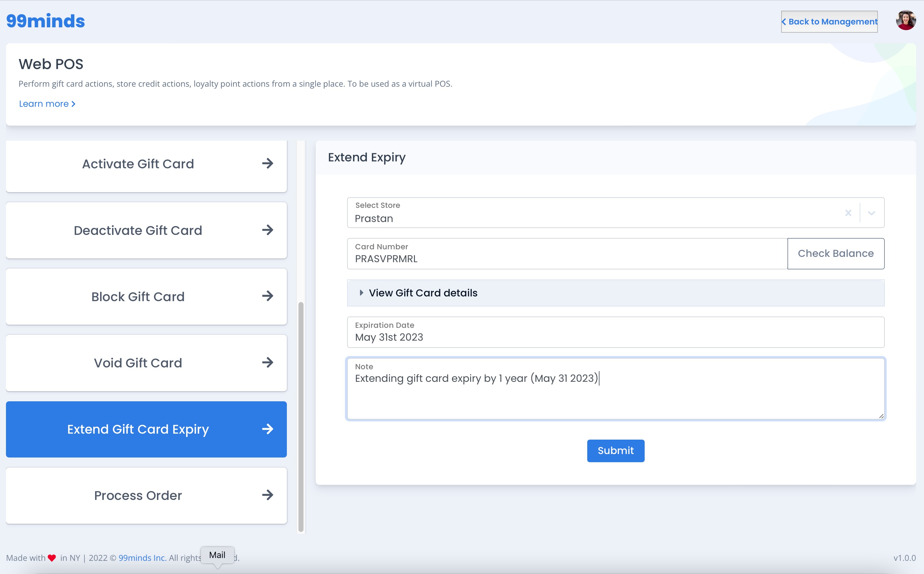Open the Select Store dropdown arrow
924x574 pixels.
[872, 213]
